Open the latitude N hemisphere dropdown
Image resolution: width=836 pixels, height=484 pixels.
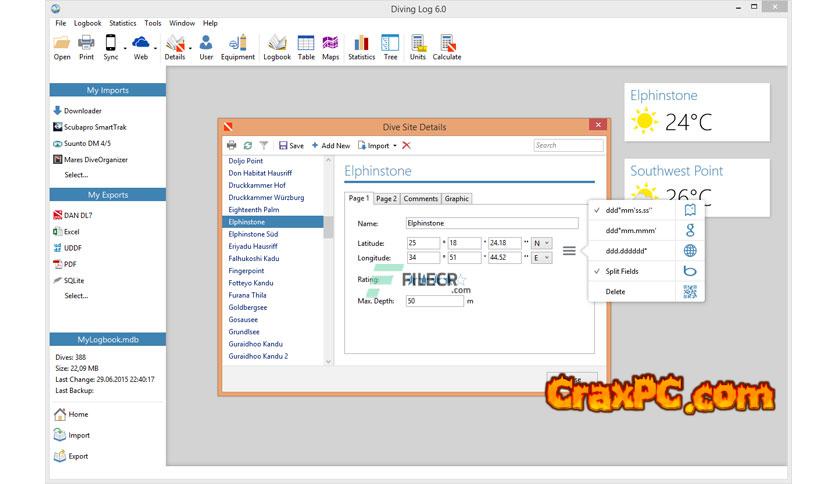click(541, 243)
